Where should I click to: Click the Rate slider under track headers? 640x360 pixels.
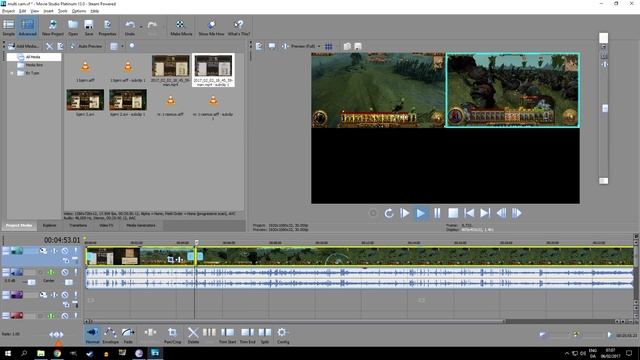pos(56,335)
